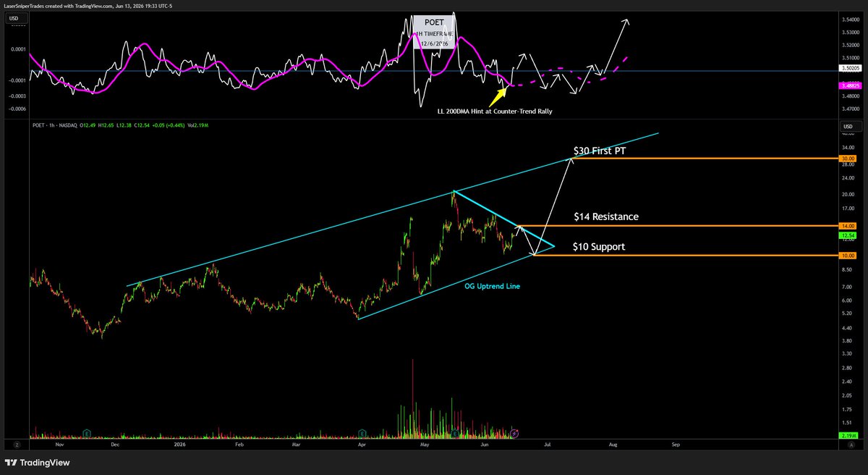Click the earnings E marker near April
This screenshot has width=868, height=475.
tap(361, 432)
